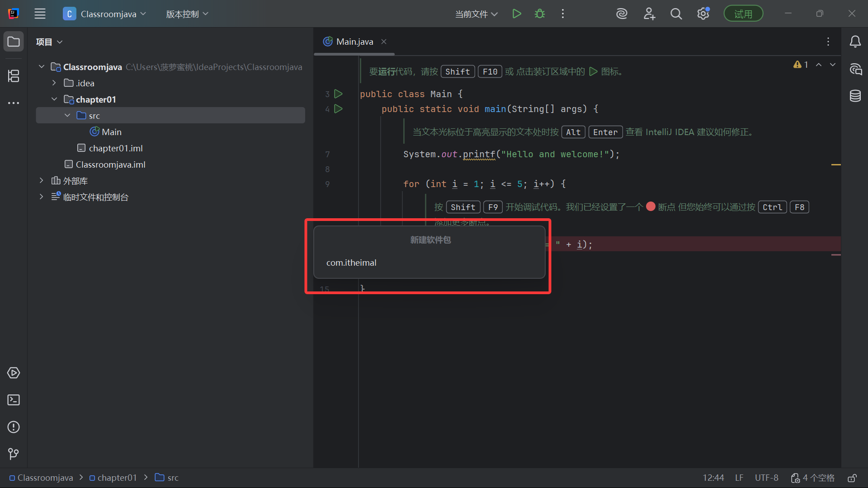Viewport: 868px width, 488px height.
Task: Click chapter01 in the breadcrumb bar
Action: (x=117, y=478)
